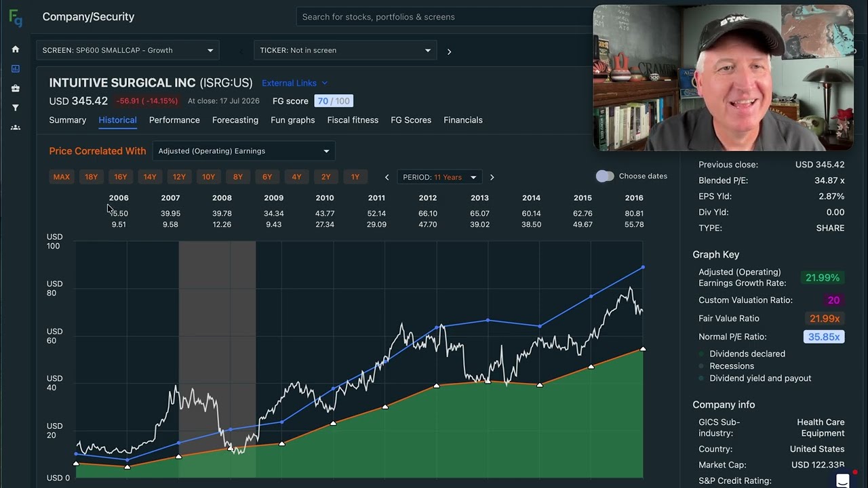Open the filter screens sidebar icon
Viewport: 868px width, 488px height.
[x=16, y=108]
